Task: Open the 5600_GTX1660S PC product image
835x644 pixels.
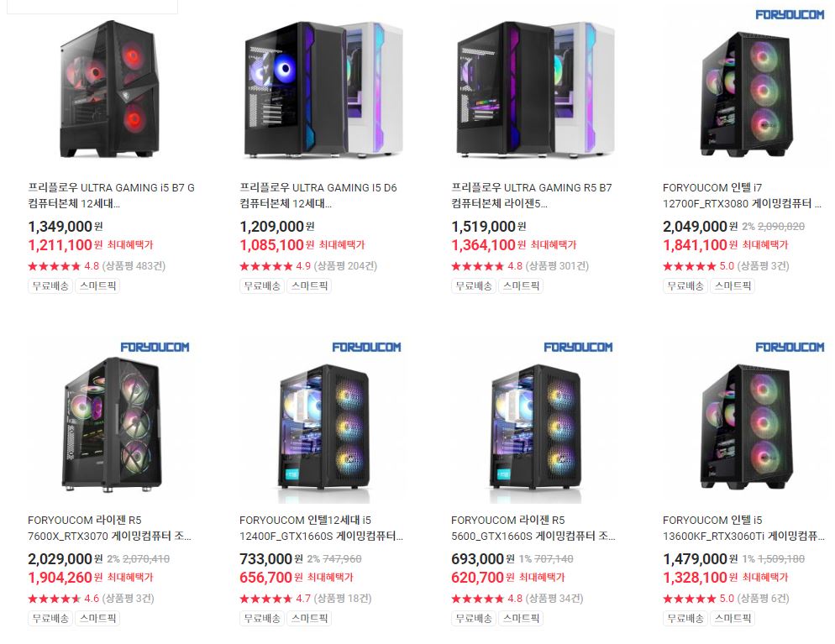Action: (533, 421)
